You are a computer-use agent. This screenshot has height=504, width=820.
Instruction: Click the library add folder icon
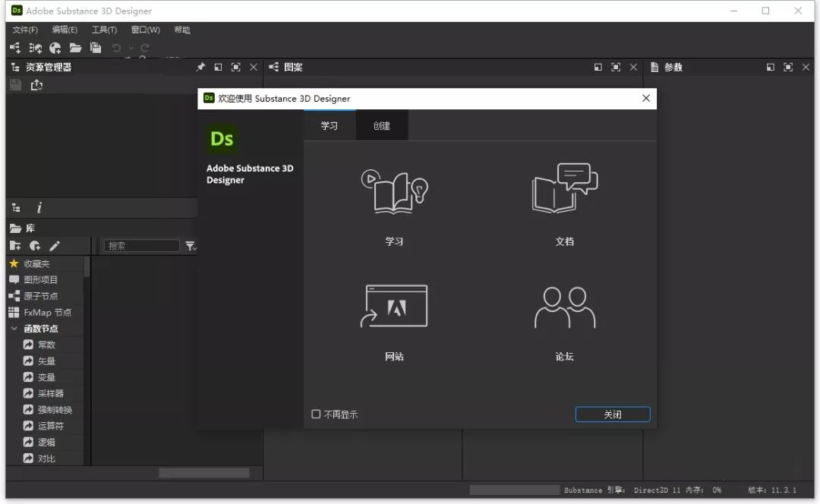15,246
